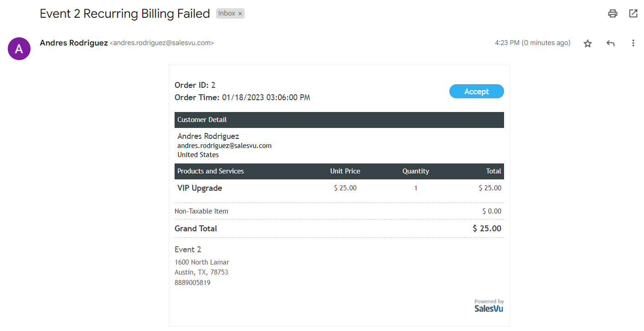Click the phone number 8889005819
The height and width of the screenshot is (331, 644).
pos(192,283)
